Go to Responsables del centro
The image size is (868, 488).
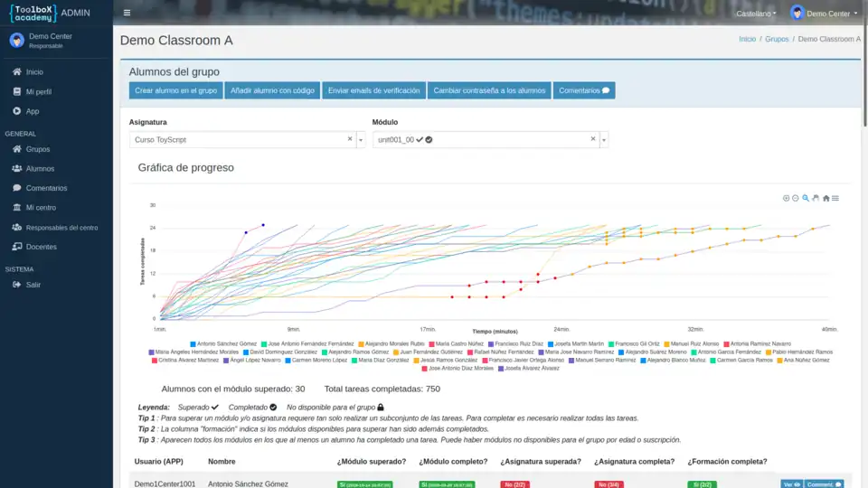click(x=61, y=228)
